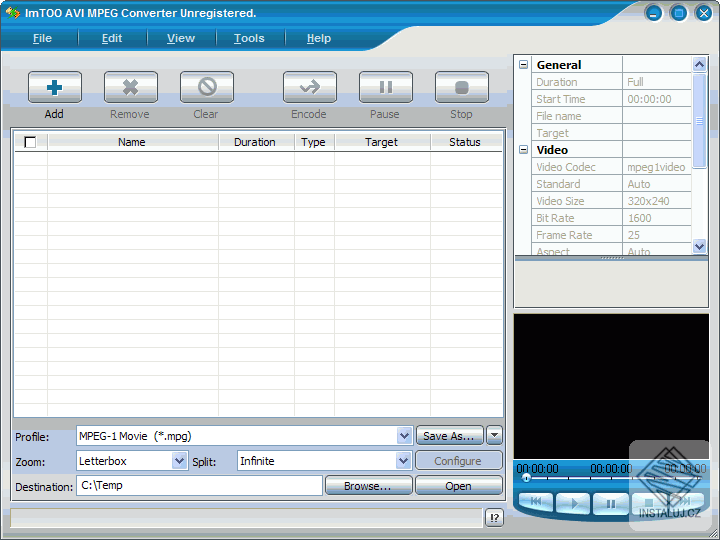Open the View menu
Screen dimensions: 720x540
pyautogui.click(x=181, y=38)
